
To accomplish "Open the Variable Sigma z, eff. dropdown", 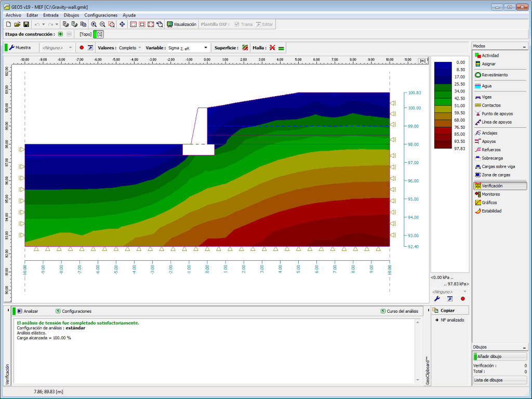I will click(x=206, y=48).
